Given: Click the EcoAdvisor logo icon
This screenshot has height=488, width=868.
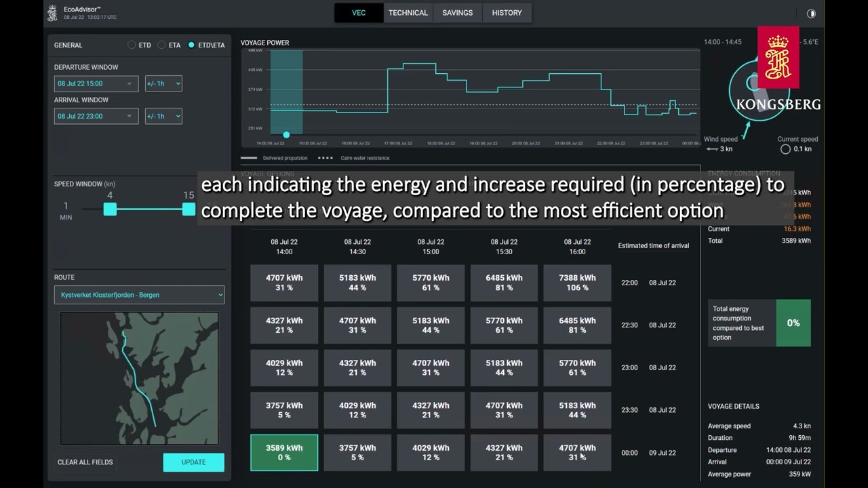Looking at the screenshot, I should pos(52,13).
